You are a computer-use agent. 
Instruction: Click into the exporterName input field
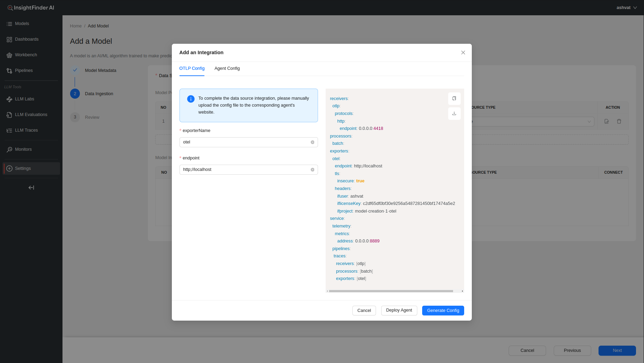coord(245,142)
